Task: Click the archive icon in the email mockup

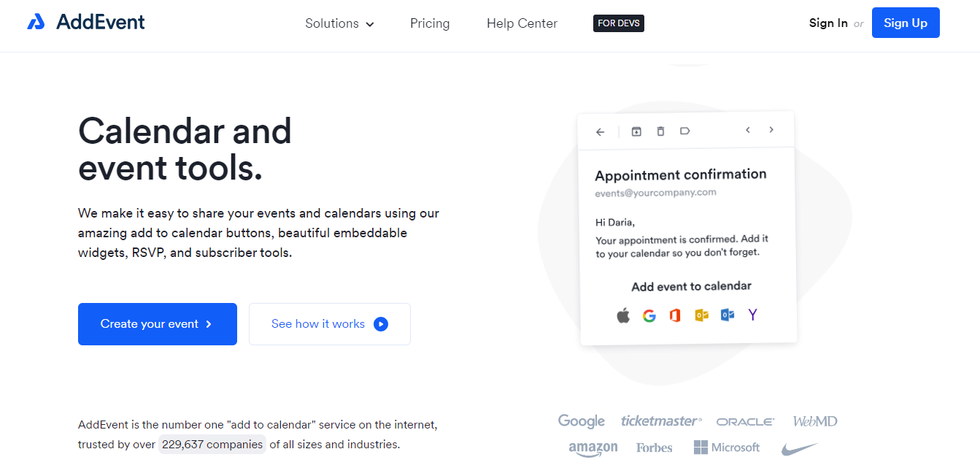Action: click(x=636, y=131)
